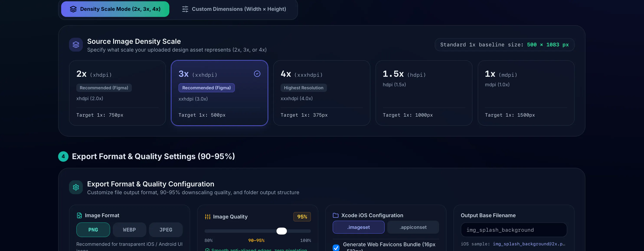Click the 80% slider minimum label
This screenshot has width=644, height=251.
pyautogui.click(x=209, y=241)
